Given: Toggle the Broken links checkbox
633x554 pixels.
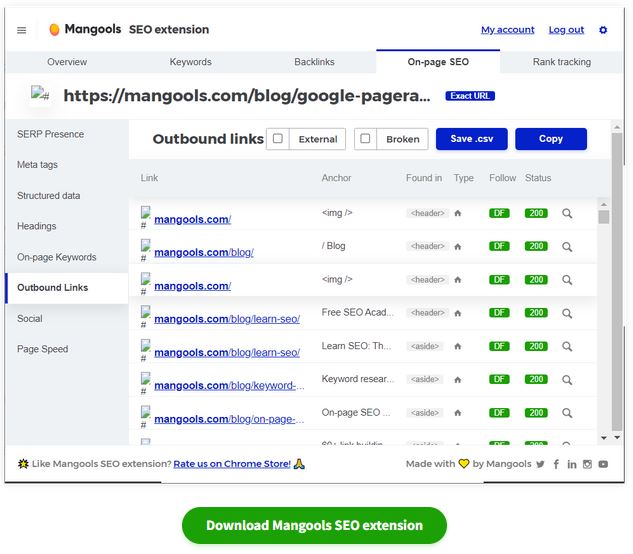Looking at the screenshot, I should click(x=365, y=139).
